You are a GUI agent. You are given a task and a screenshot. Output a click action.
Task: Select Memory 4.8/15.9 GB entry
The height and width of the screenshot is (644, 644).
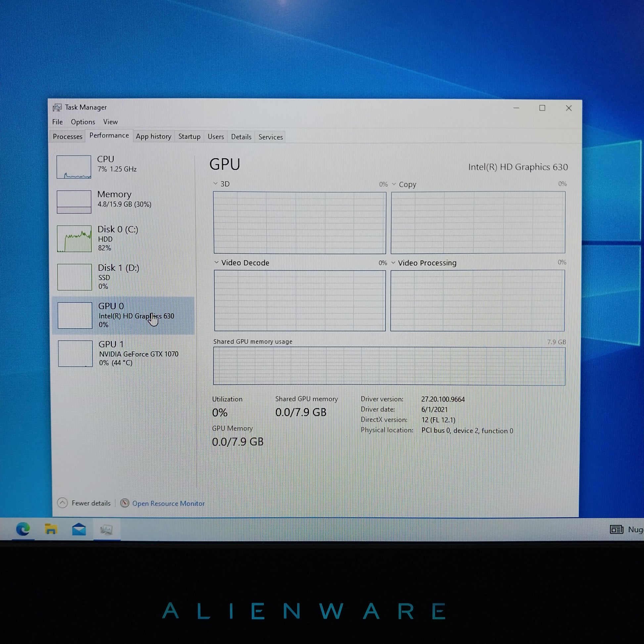click(123, 202)
